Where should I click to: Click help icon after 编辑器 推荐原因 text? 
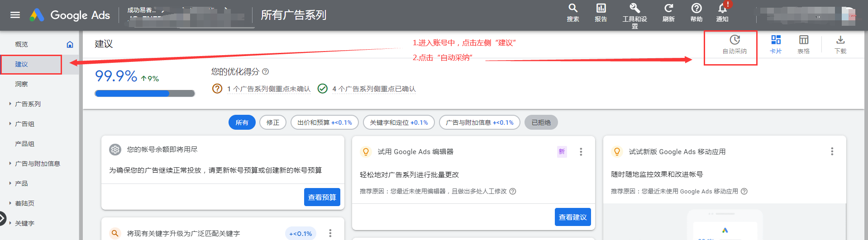[x=513, y=191]
